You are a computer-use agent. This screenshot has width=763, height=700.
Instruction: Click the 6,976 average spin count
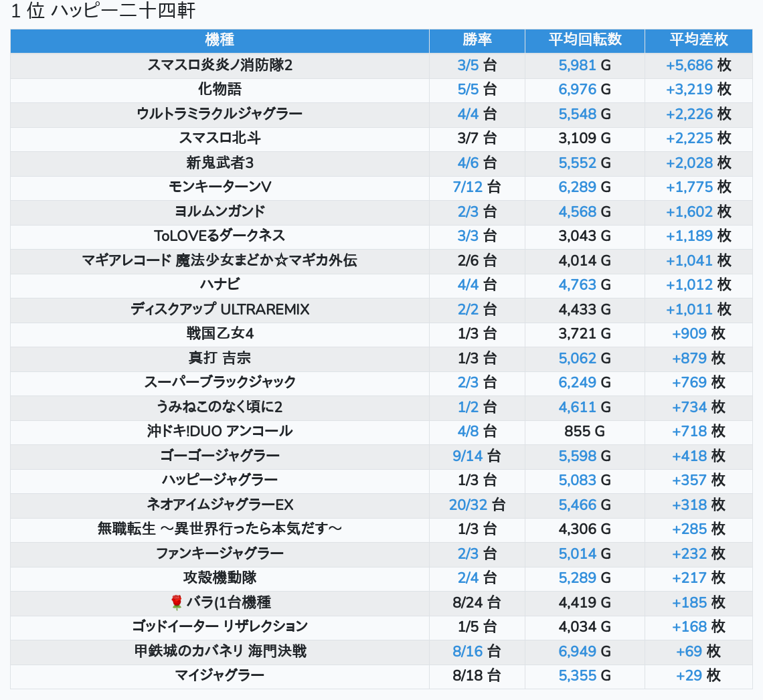click(577, 90)
